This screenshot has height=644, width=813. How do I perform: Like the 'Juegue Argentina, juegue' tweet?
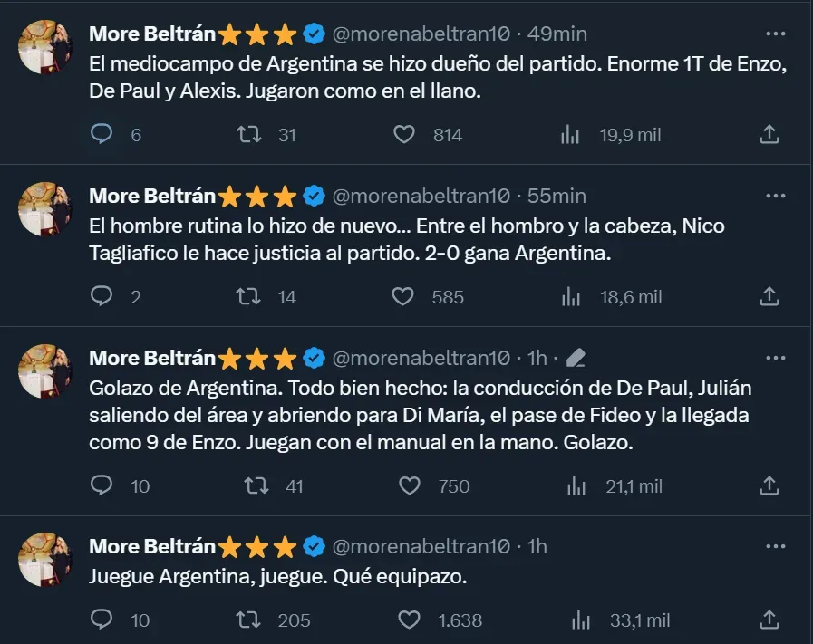410,620
